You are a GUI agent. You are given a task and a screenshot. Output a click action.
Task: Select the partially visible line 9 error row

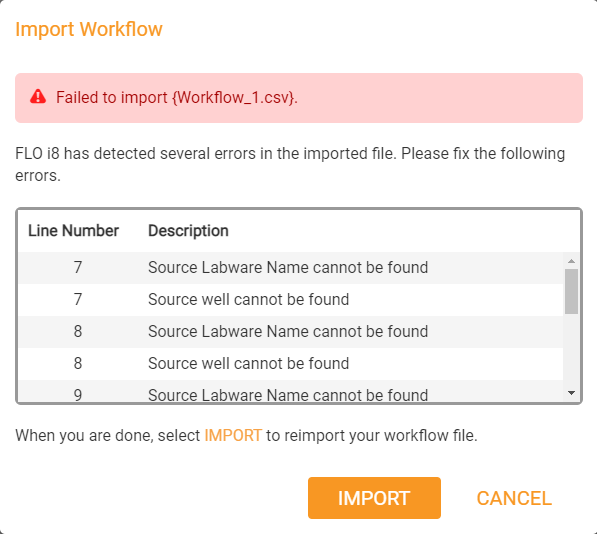click(291, 391)
